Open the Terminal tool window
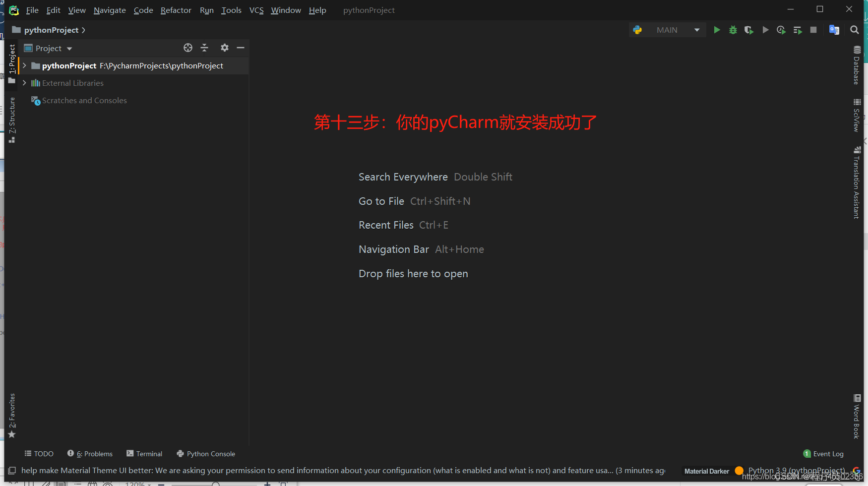868x486 pixels. (144, 454)
